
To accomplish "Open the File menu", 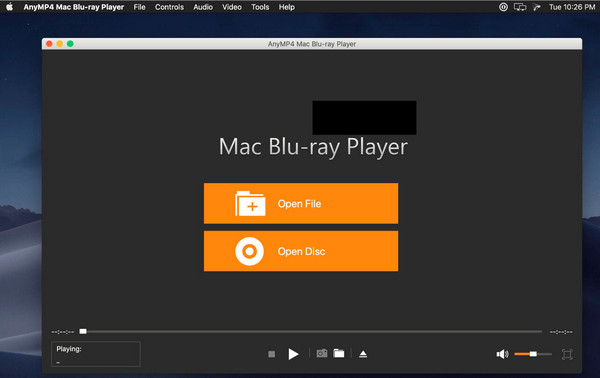I will 139,7.
